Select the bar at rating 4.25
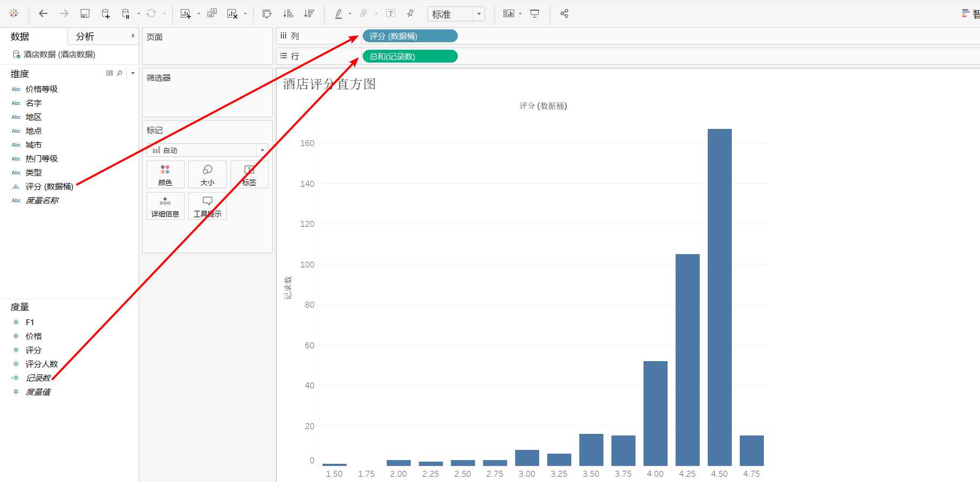This screenshot has width=980, height=482. click(687, 359)
